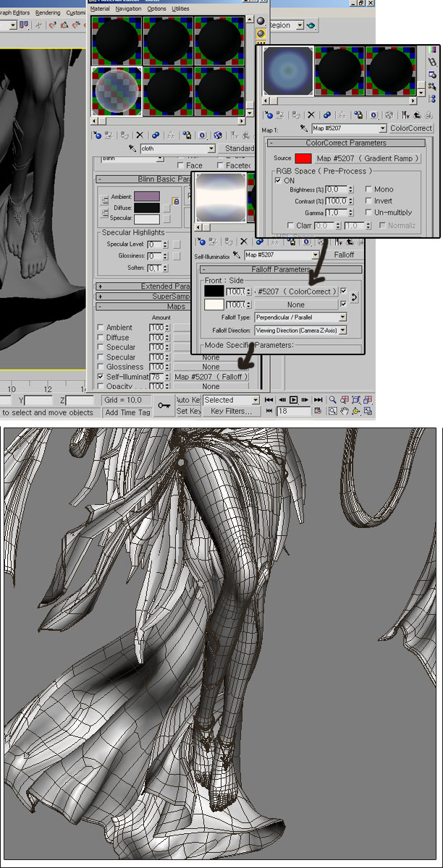Go to end of animation
443x868 pixels.
[318, 399]
